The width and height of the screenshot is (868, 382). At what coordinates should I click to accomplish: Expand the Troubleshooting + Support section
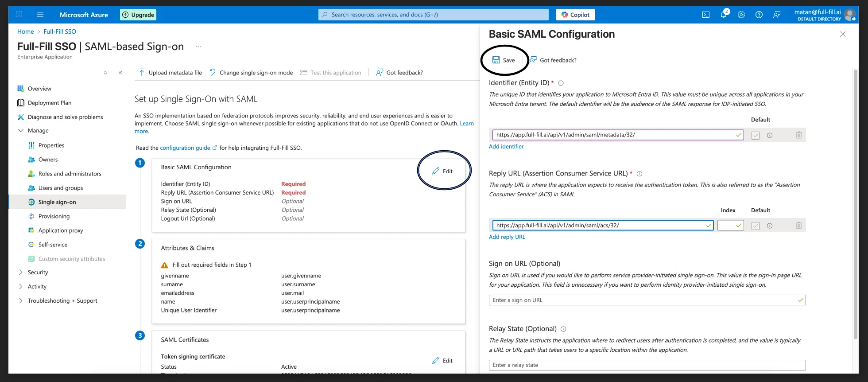pyautogui.click(x=21, y=300)
